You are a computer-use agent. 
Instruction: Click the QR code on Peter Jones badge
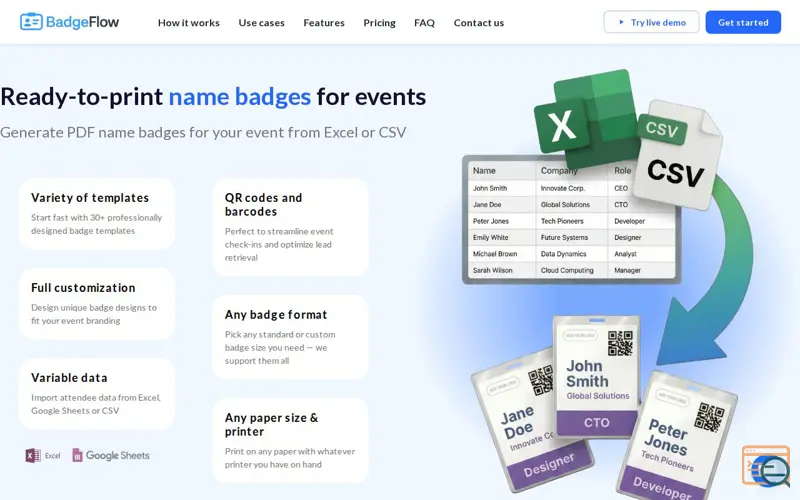click(710, 417)
